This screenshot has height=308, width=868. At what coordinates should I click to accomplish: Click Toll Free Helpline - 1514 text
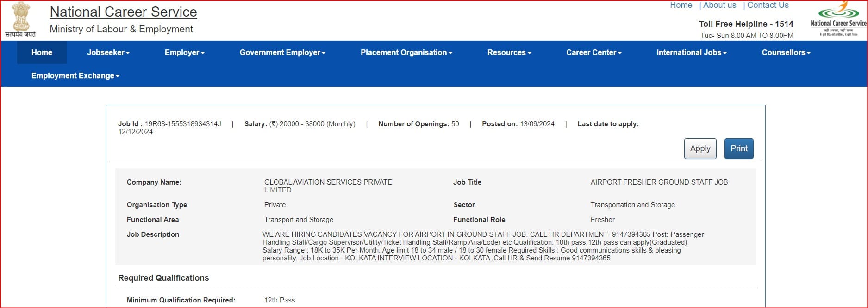(x=746, y=24)
